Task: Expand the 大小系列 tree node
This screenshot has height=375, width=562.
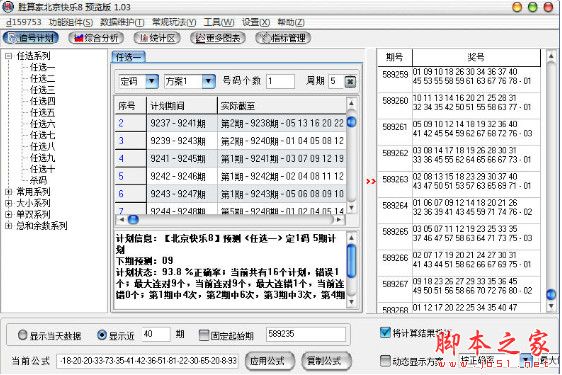Action: pos(9,203)
